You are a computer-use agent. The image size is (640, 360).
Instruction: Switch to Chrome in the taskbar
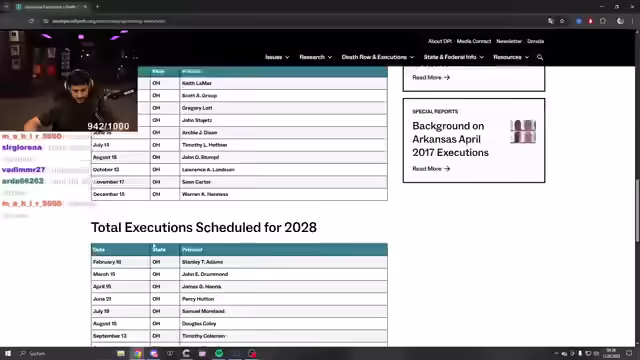[x=138, y=353]
